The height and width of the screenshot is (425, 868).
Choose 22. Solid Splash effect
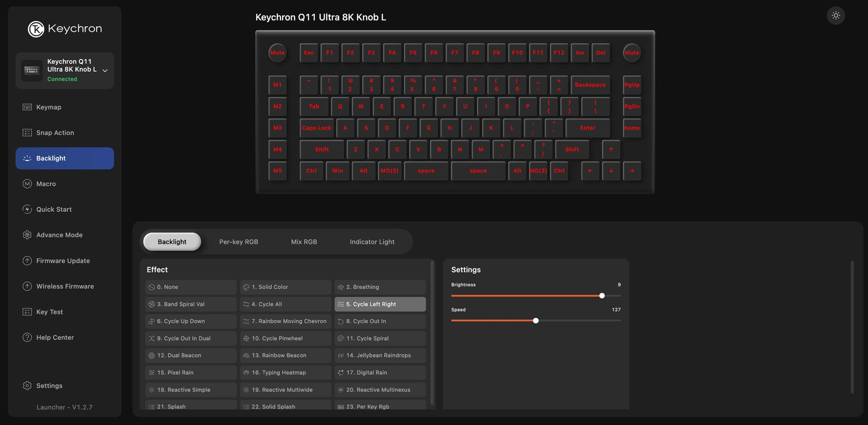coord(286,405)
